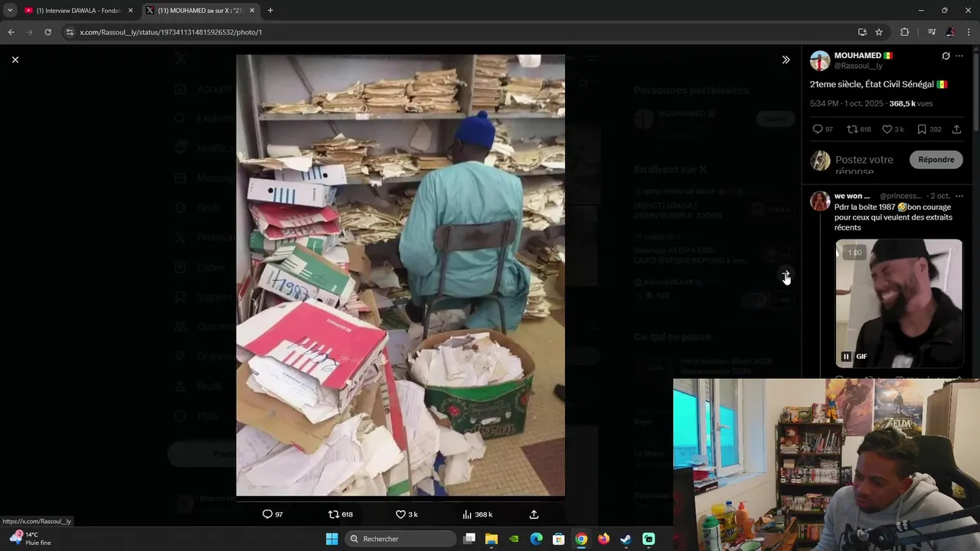This screenshot has width=980, height=551.
Task: Bookmark this page with star icon
Action: tap(879, 32)
